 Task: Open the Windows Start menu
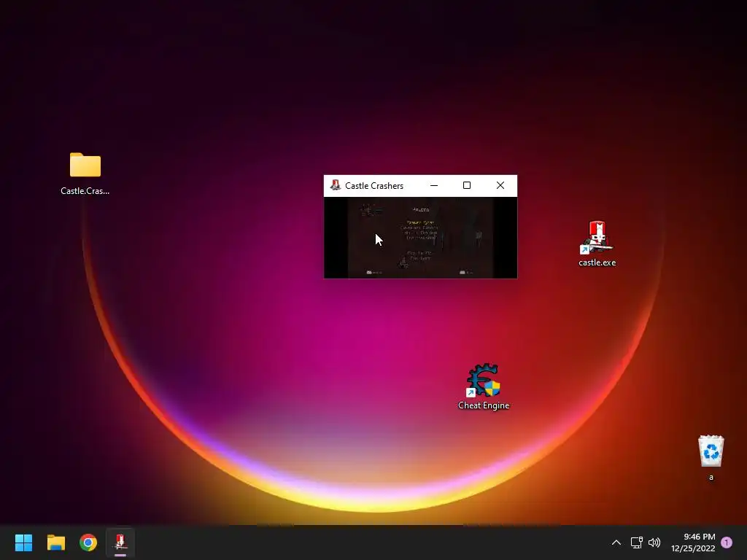[x=23, y=542]
